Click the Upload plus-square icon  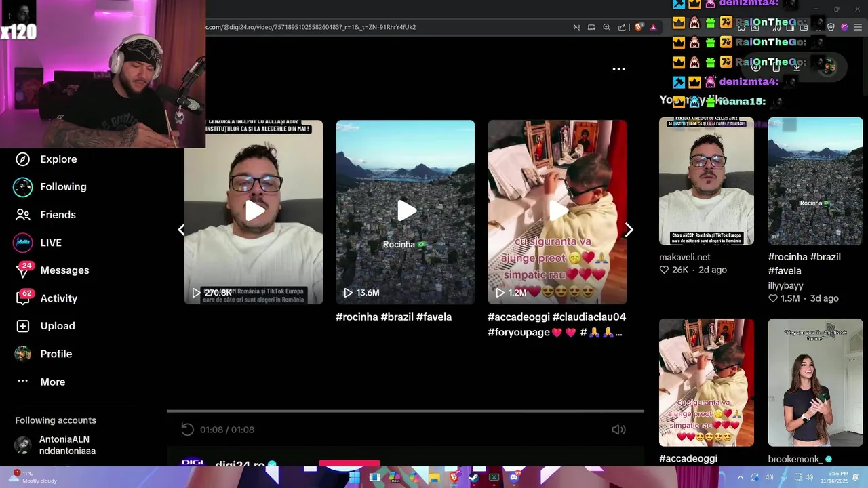point(23,326)
